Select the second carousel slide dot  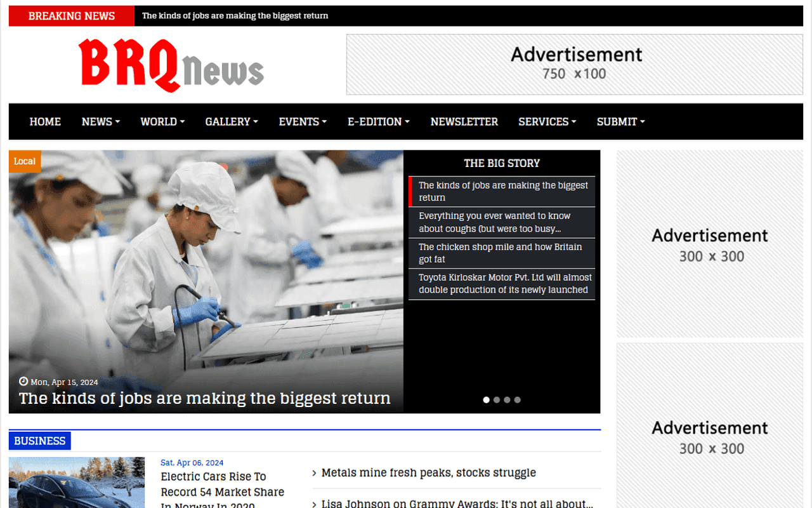[497, 400]
